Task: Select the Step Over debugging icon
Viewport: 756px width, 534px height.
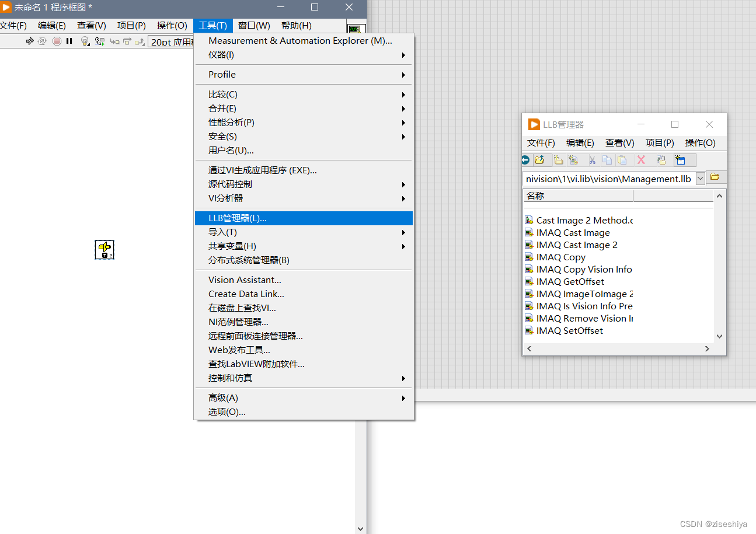Action: [x=127, y=41]
